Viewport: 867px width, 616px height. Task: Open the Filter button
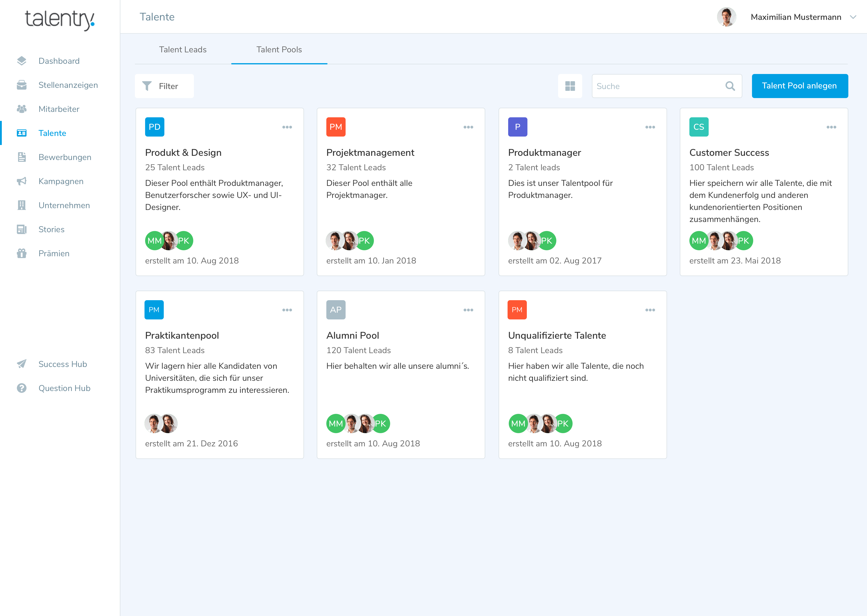[164, 86]
